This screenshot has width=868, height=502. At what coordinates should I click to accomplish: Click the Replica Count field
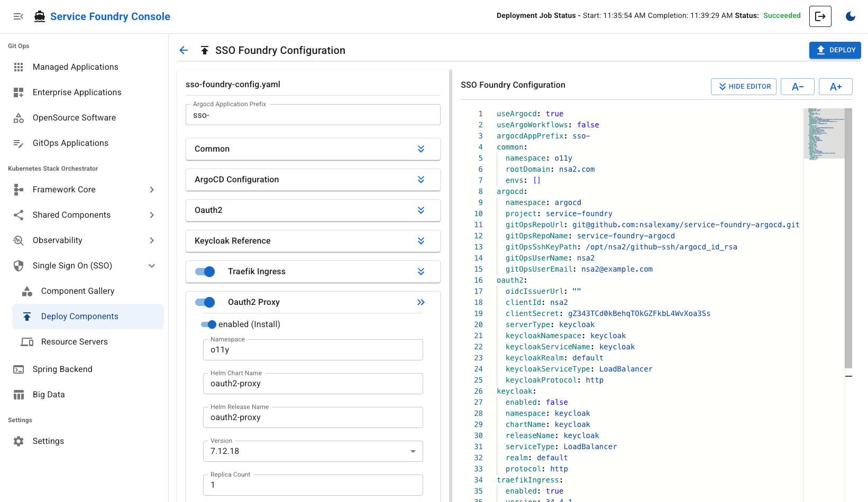[313, 485]
